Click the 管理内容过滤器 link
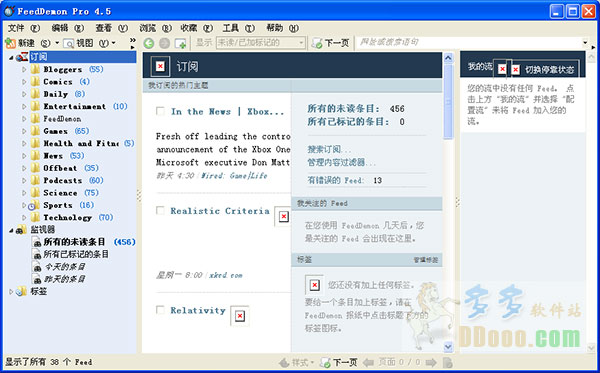This screenshot has width=600, height=373. [x=341, y=163]
